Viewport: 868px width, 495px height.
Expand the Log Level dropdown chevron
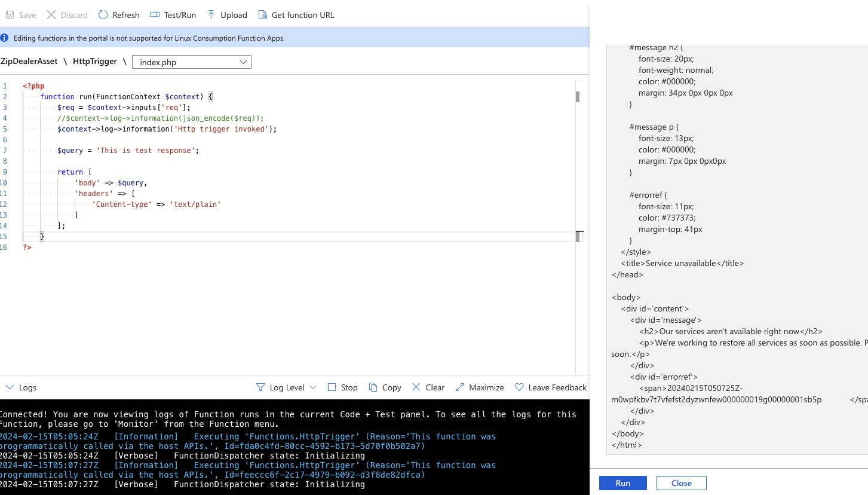pos(313,387)
